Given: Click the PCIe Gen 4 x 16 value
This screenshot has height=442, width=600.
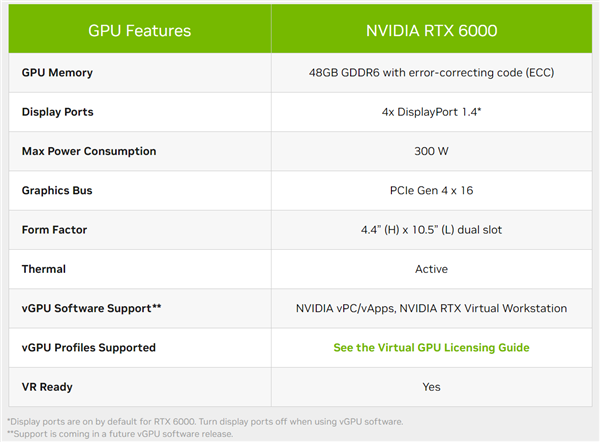Looking at the screenshot, I should tap(431, 190).
